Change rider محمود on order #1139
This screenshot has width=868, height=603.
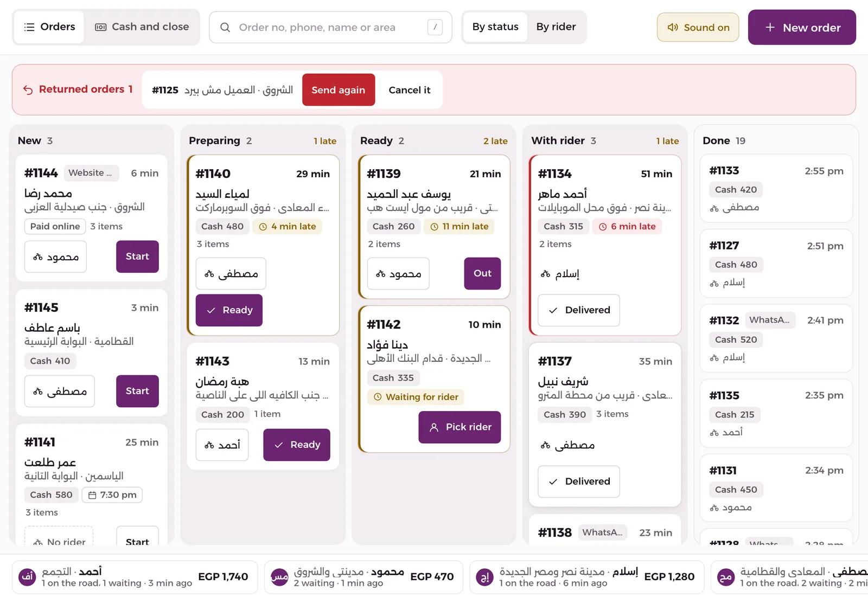click(398, 274)
